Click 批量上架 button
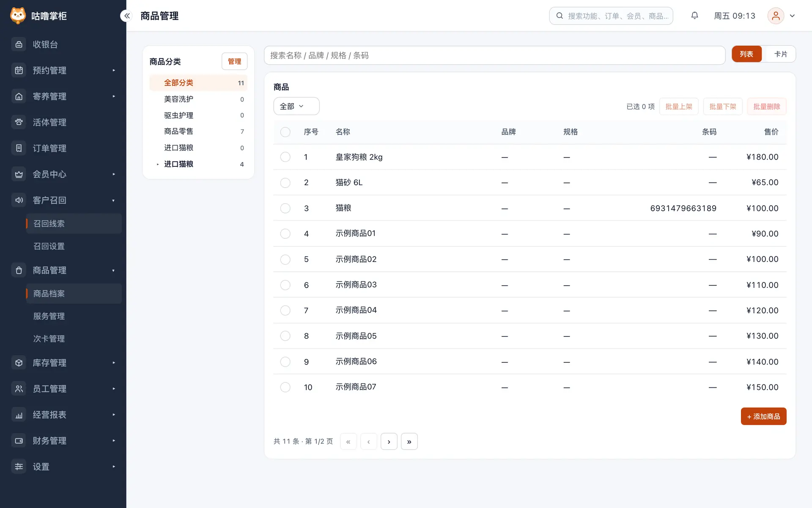 click(x=679, y=107)
